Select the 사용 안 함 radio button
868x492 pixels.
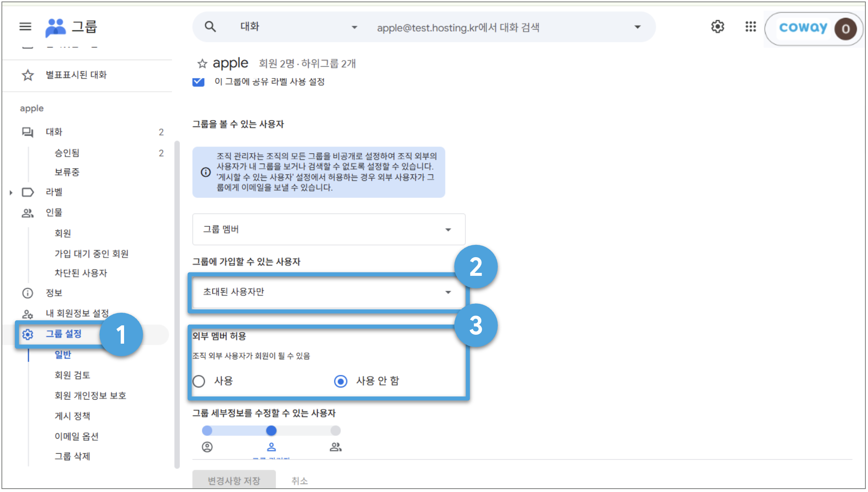[340, 381]
